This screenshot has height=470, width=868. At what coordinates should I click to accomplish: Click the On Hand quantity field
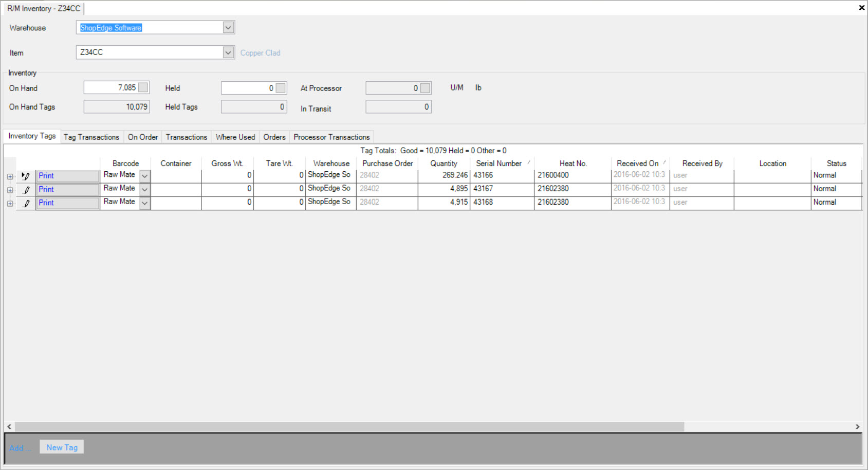117,87
